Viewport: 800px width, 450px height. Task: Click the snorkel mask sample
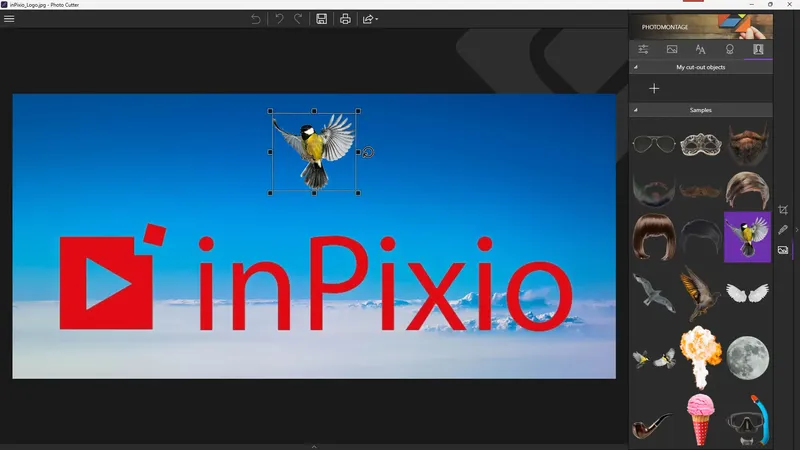tap(748, 420)
